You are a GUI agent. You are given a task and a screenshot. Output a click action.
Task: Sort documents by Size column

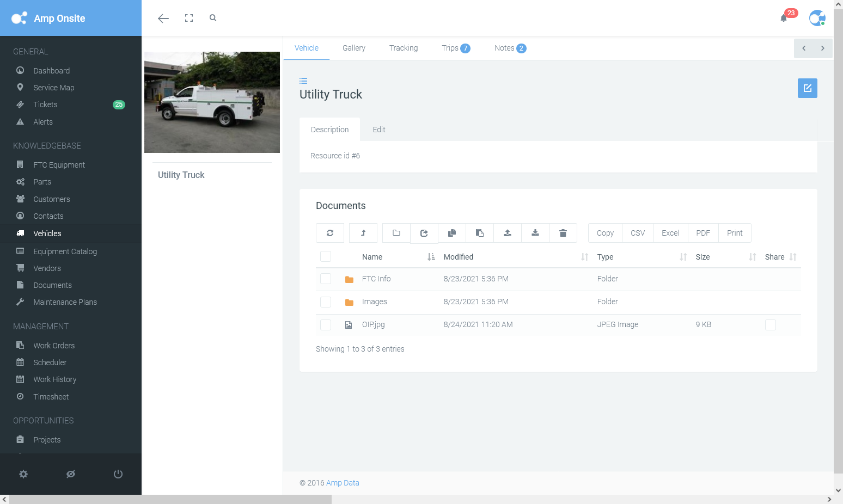tap(725, 257)
